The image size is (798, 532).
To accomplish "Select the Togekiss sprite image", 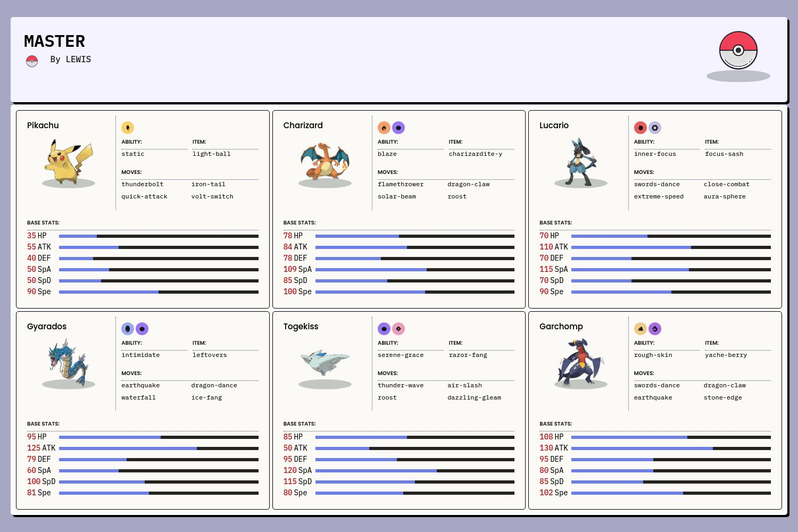I will pyautogui.click(x=325, y=362).
